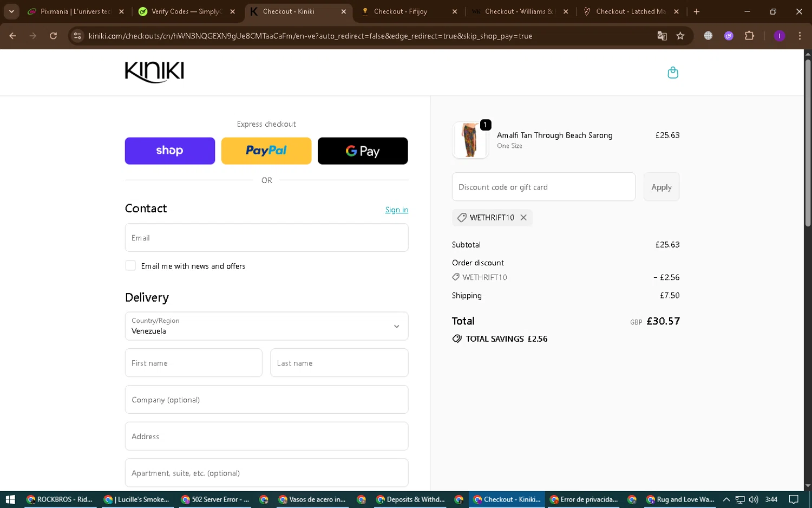This screenshot has width=812, height=508.
Task: Close the Checkout - Fifijoy tab
Action: click(x=454, y=11)
